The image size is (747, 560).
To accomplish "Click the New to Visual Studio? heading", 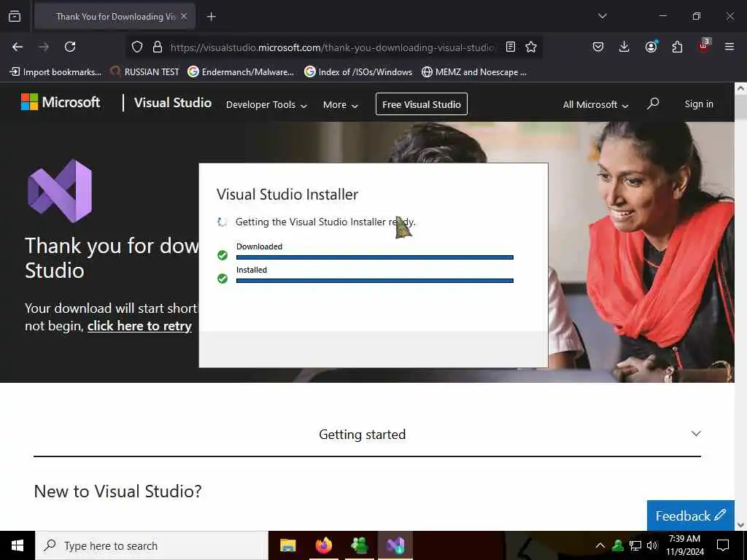I will [117, 491].
